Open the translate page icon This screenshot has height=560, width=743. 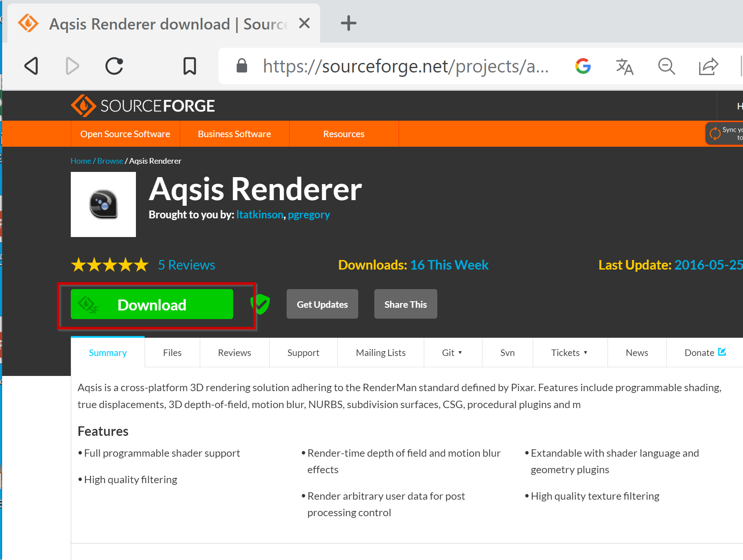click(624, 66)
